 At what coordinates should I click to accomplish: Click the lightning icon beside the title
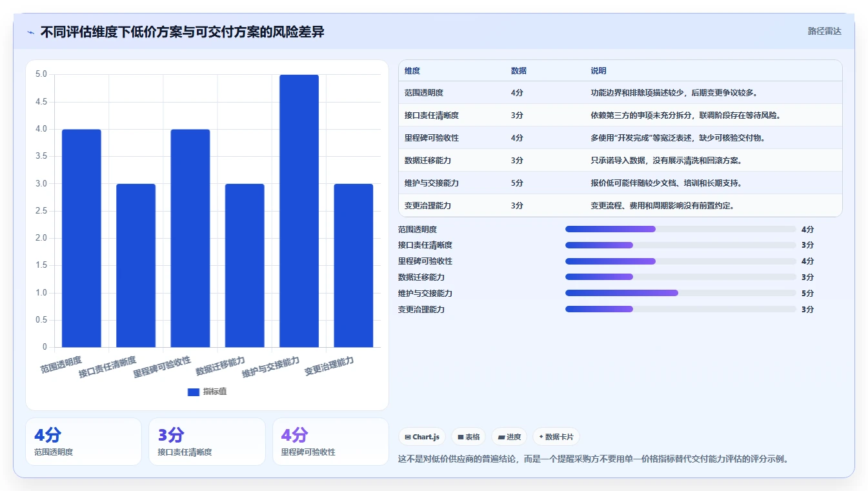coord(30,32)
